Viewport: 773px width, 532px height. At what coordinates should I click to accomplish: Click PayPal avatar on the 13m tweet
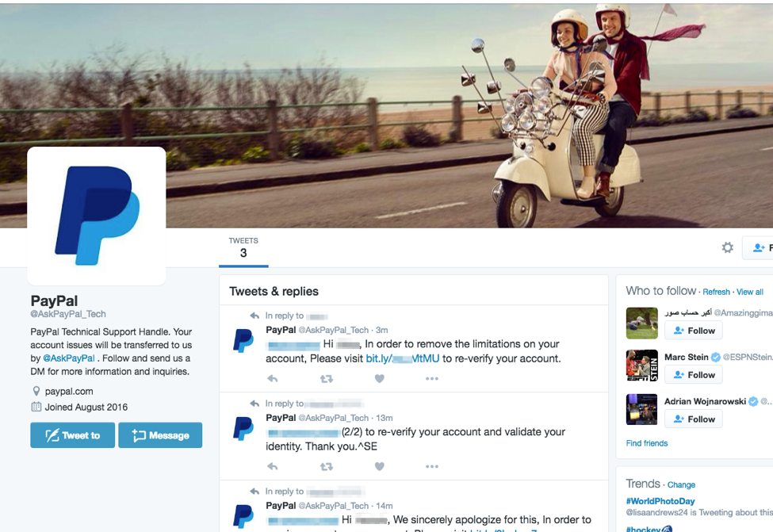click(x=243, y=428)
